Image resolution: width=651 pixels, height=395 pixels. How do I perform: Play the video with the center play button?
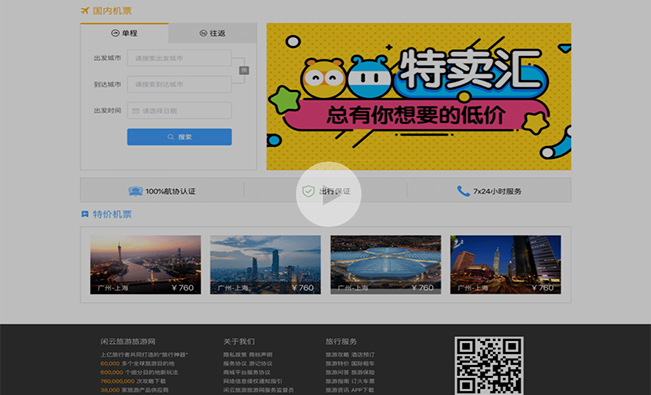pos(328,194)
